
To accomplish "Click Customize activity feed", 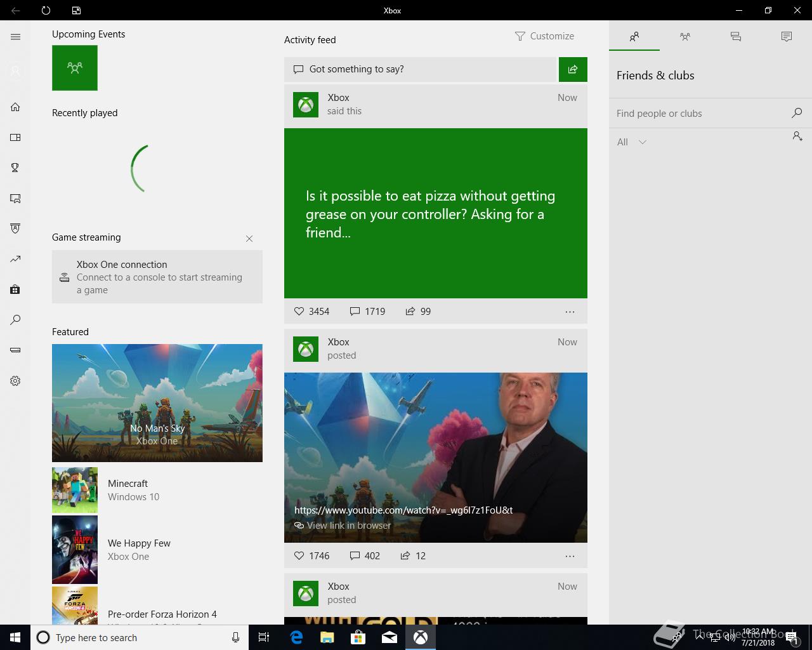I will (544, 36).
